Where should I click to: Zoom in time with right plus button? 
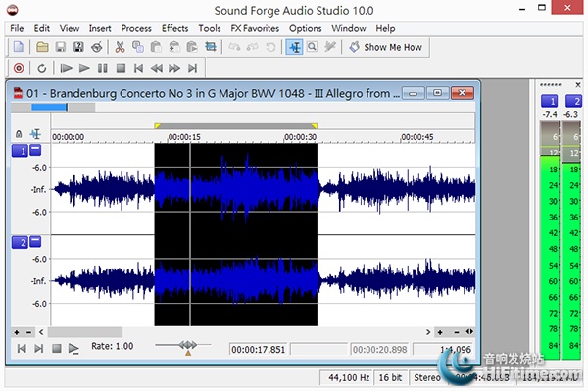pos(440,332)
